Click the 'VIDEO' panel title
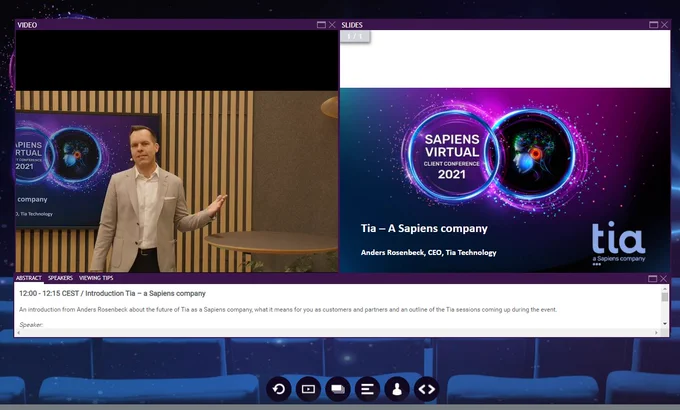 click(x=27, y=25)
